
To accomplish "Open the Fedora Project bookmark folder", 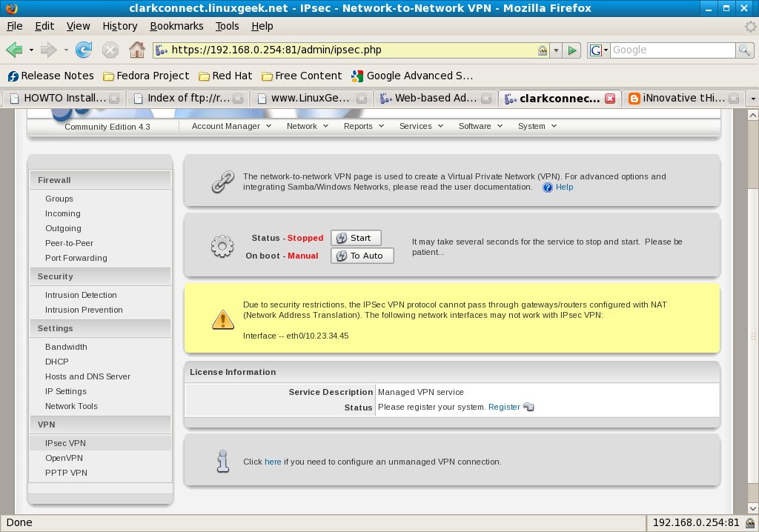I will click(146, 76).
